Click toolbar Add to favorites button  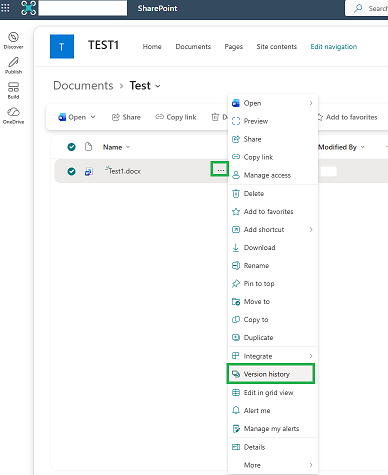[x=347, y=117]
